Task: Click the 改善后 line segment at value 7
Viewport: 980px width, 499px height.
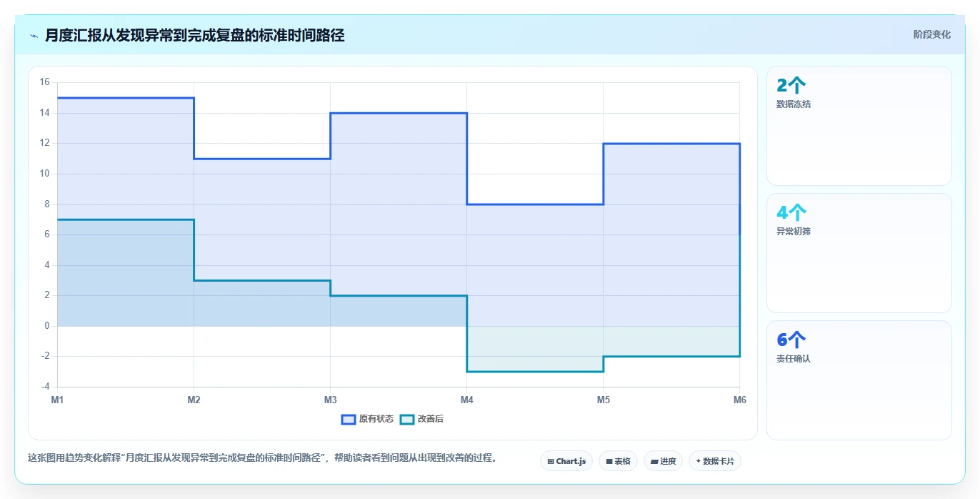Action: [125, 219]
